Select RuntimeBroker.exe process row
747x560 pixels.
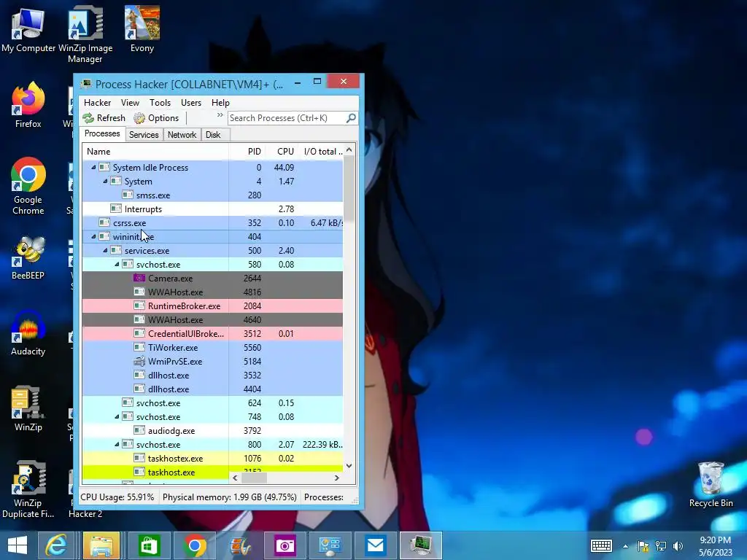pyautogui.click(x=212, y=306)
